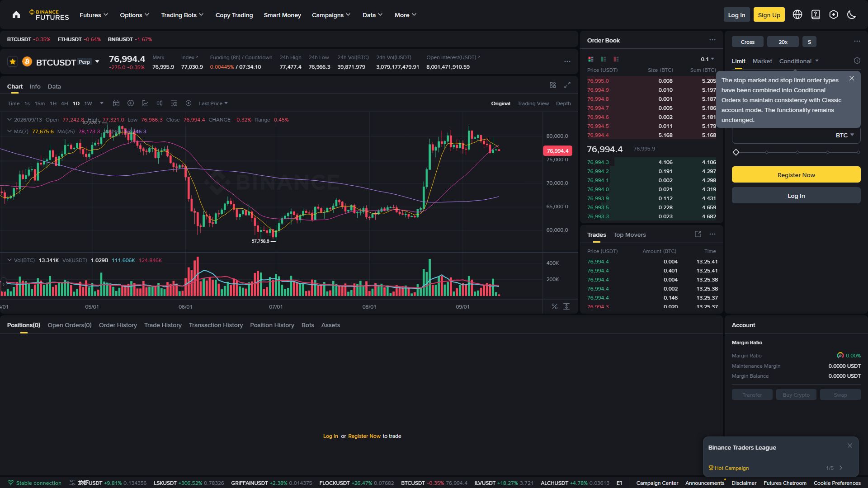This screenshot has width=868, height=488.
Task: Open the Open Orders(0) tab
Action: [70, 325]
